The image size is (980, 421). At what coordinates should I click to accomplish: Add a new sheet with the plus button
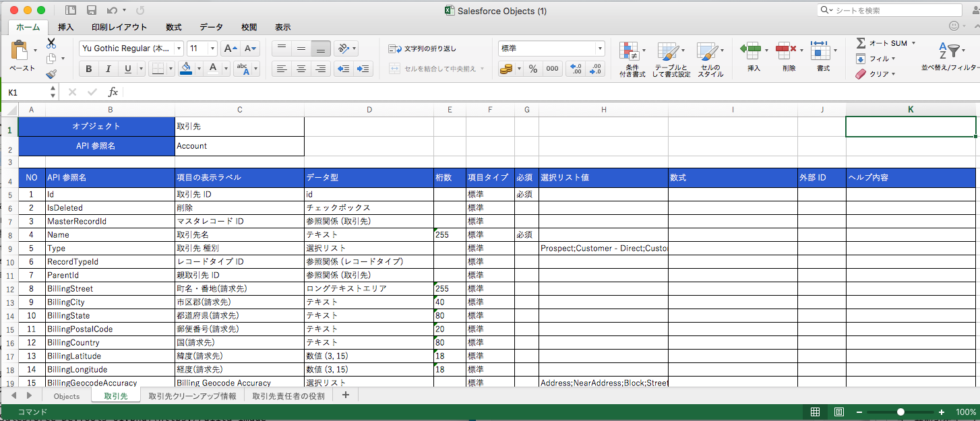[346, 396]
